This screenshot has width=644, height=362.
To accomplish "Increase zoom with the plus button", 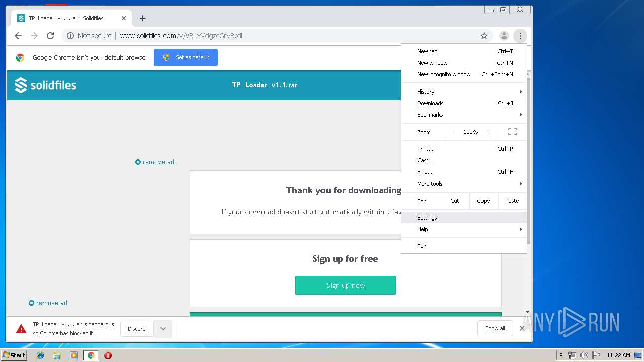I will (x=489, y=132).
